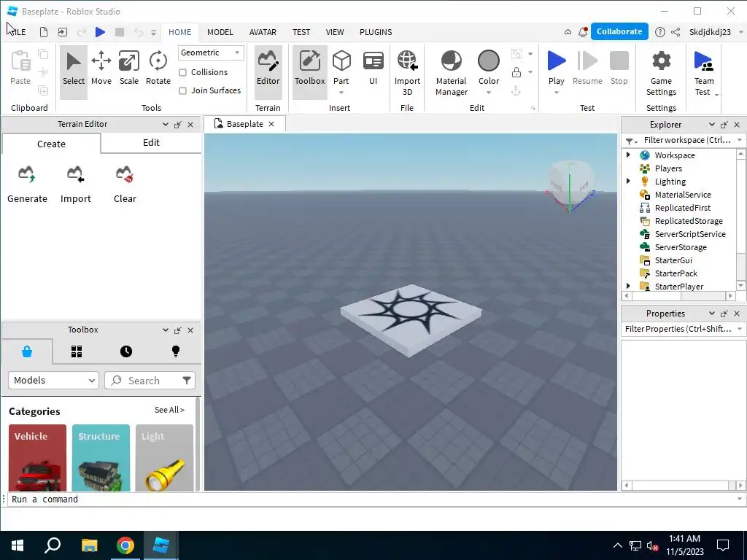
Task: Switch to the VIEW ribbon tab
Action: pos(334,32)
